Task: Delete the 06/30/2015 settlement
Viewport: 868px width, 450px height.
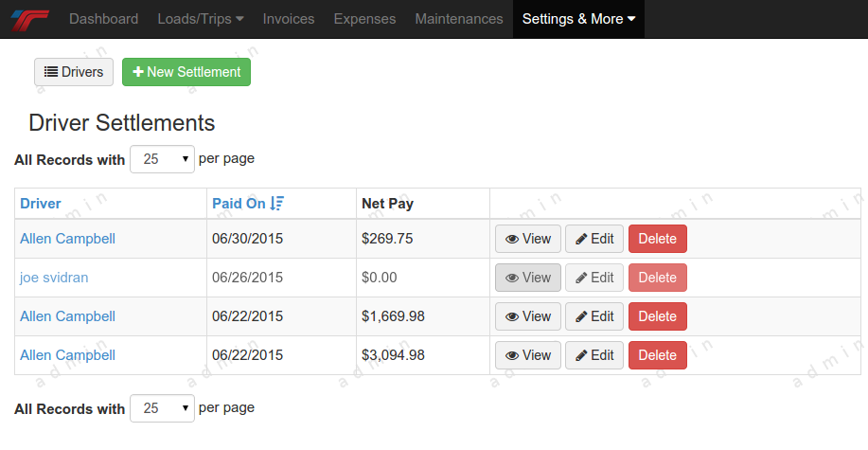Action: (x=658, y=239)
